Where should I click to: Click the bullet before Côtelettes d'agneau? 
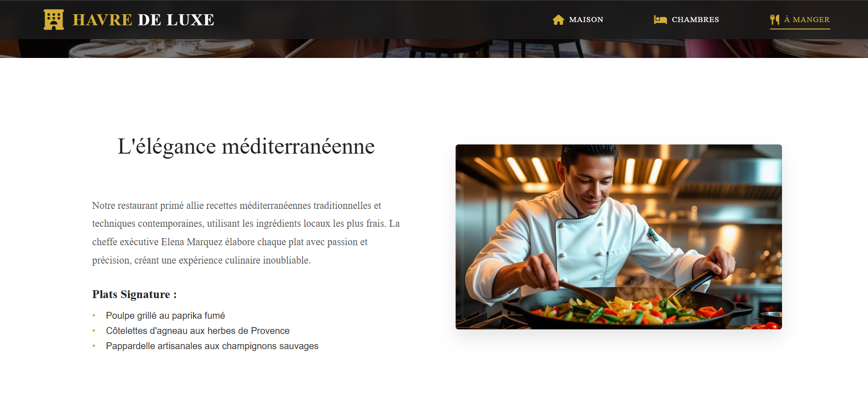pos(94,331)
